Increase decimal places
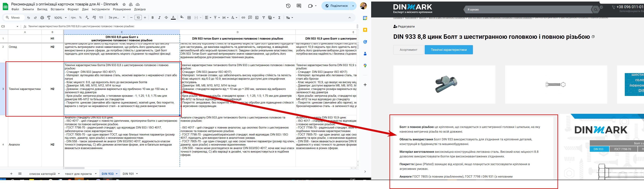 click(94, 18)
